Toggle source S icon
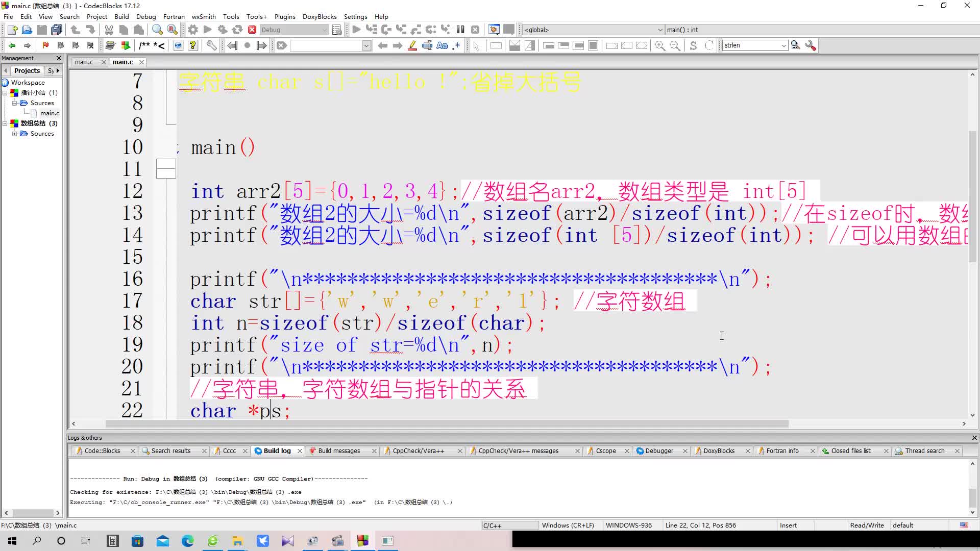Screen dimensions: 980x551 click(x=693, y=45)
